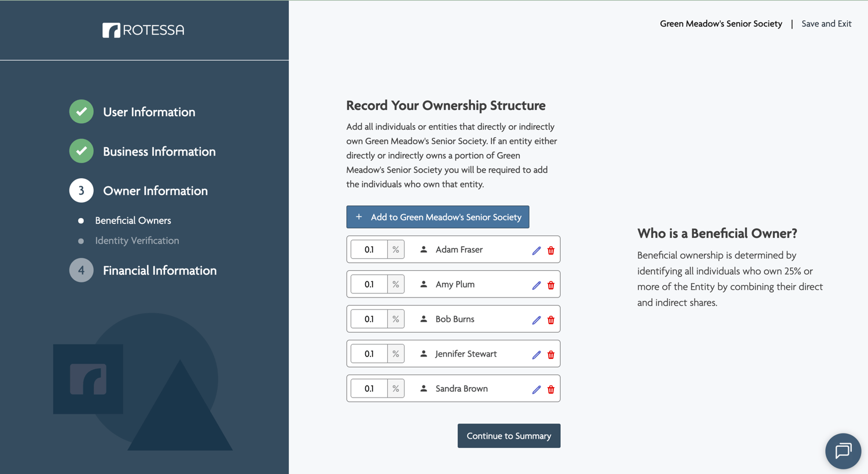Screen dimensions: 868x474
Task: Select the Financial Information step
Action: click(160, 270)
